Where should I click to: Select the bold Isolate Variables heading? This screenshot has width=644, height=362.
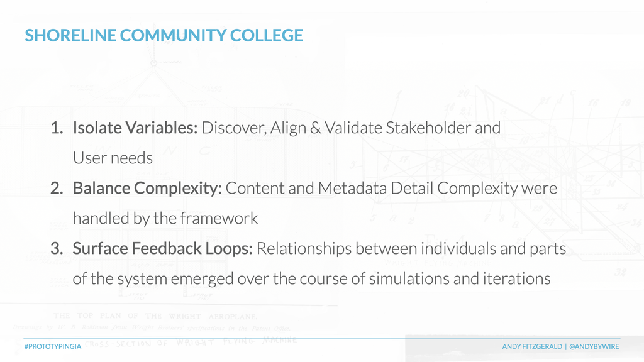[135, 128]
